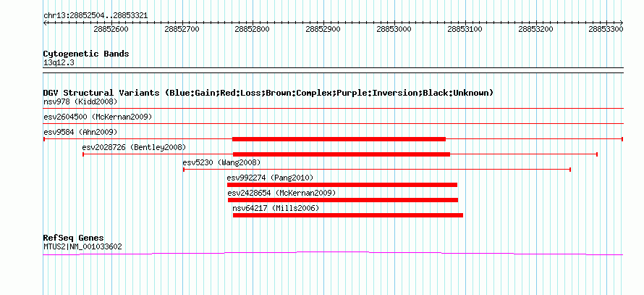Image resolution: width=644 pixels, height=295 pixels.
Task: Select ruler position 28853000
Action: [394, 29]
